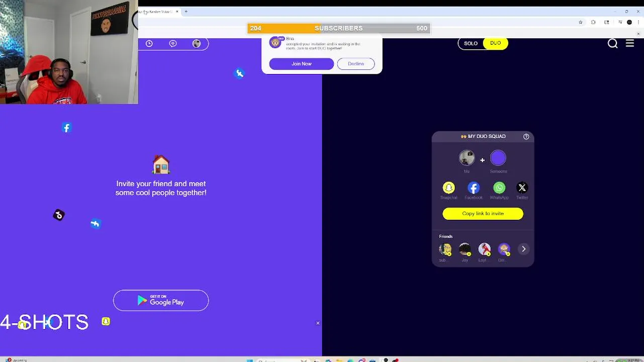Select the DUO mode option
Image resolution: width=644 pixels, height=362 pixels.
click(x=495, y=43)
